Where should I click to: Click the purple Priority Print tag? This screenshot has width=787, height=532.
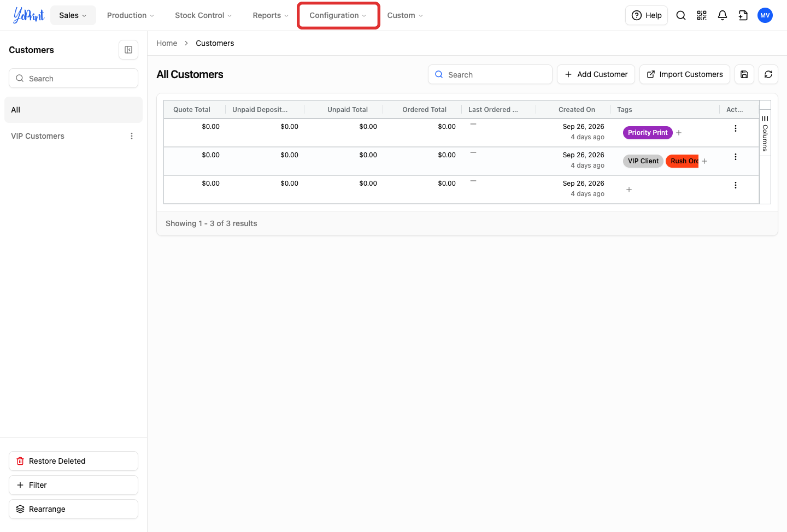[648, 133]
